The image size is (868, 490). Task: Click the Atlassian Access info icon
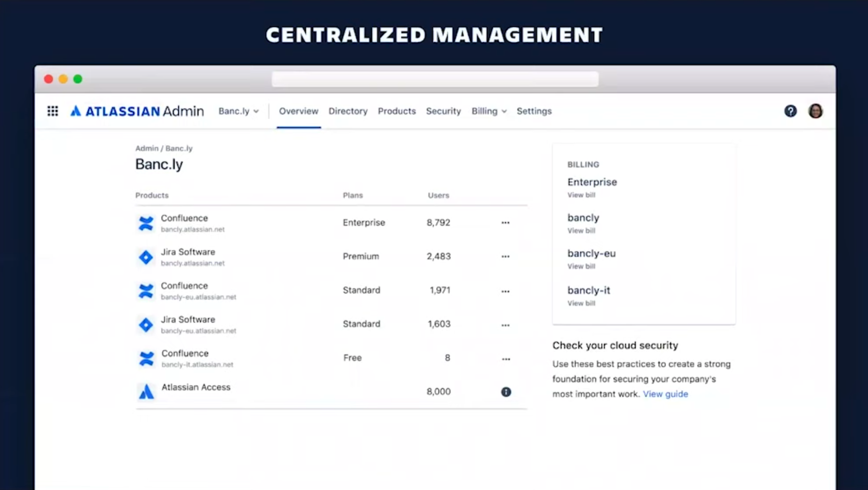506,392
